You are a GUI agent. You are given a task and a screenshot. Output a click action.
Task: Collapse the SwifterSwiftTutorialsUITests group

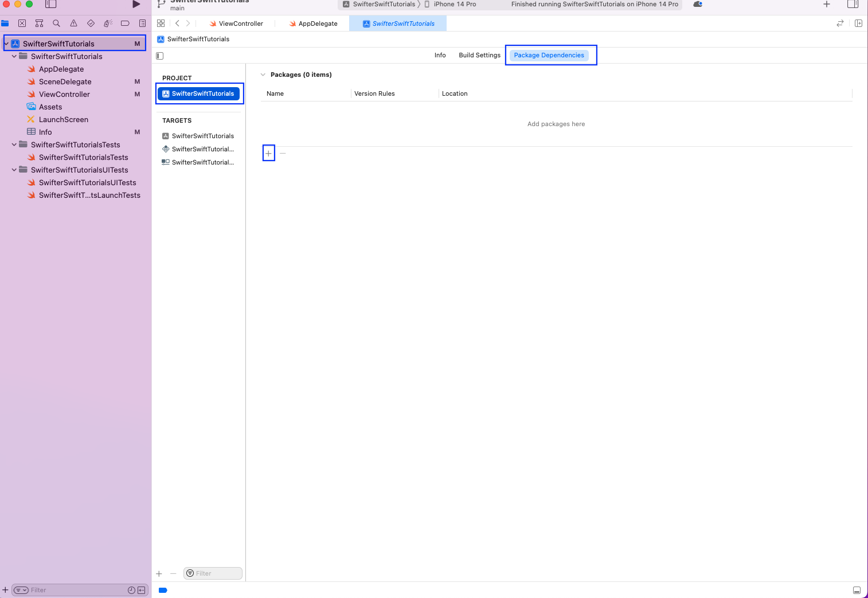[14, 170]
